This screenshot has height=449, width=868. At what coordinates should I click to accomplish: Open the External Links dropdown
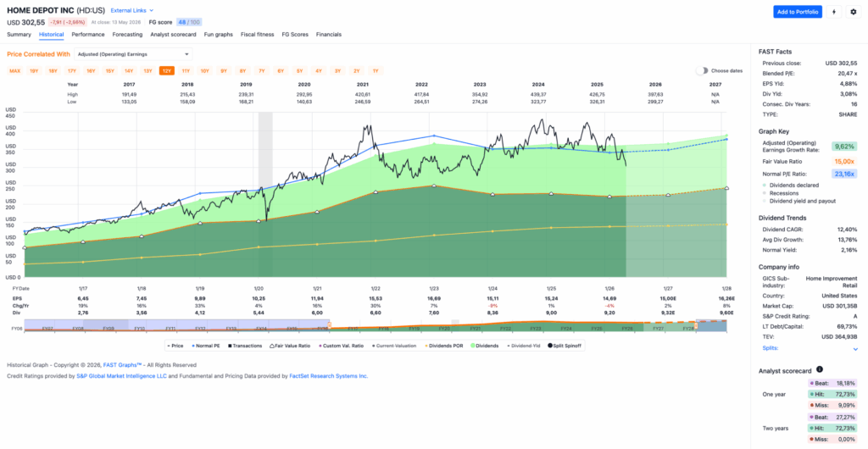132,10
